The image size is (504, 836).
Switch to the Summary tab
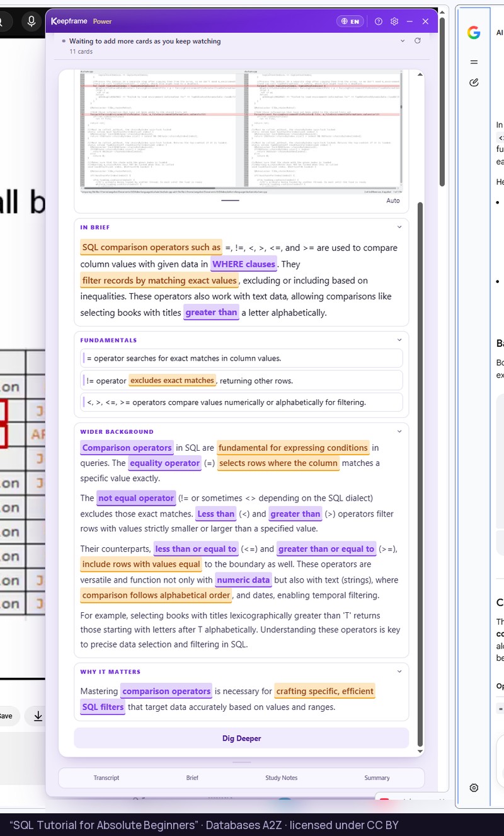377,777
